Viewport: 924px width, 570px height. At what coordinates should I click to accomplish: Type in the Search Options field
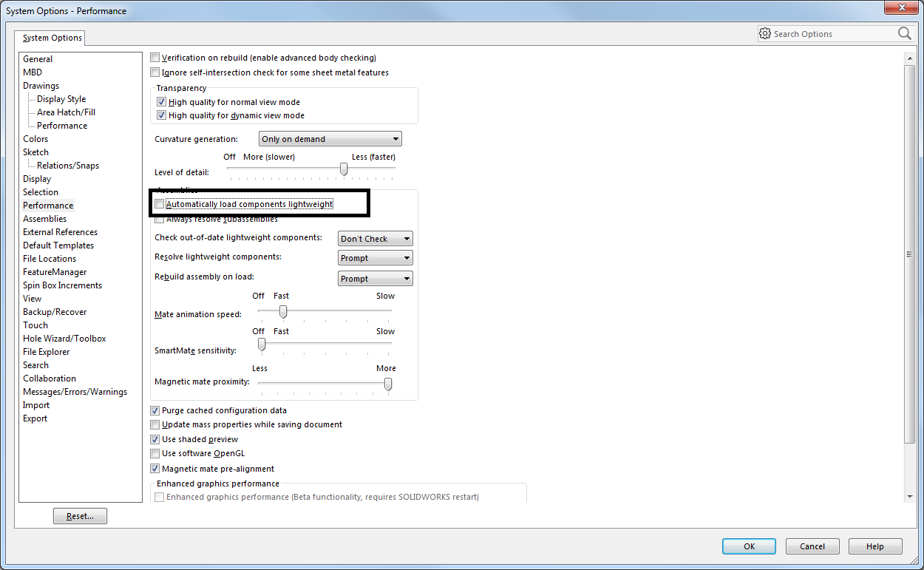tap(832, 34)
